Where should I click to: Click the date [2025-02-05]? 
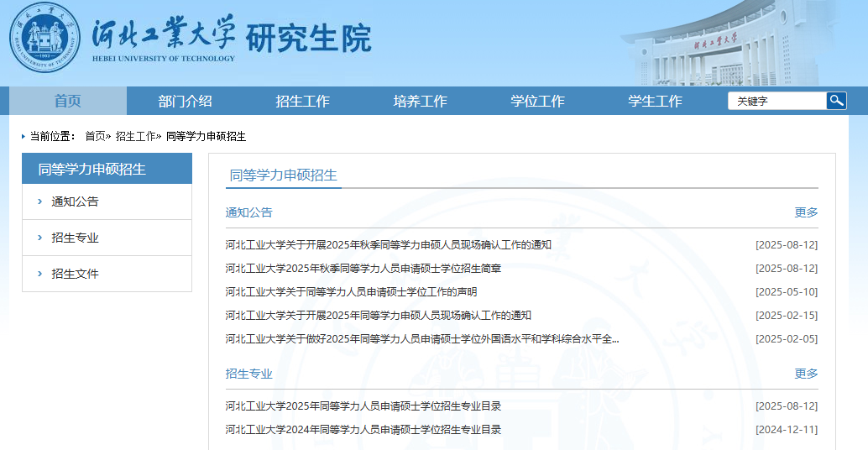click(x=787, y=338)
